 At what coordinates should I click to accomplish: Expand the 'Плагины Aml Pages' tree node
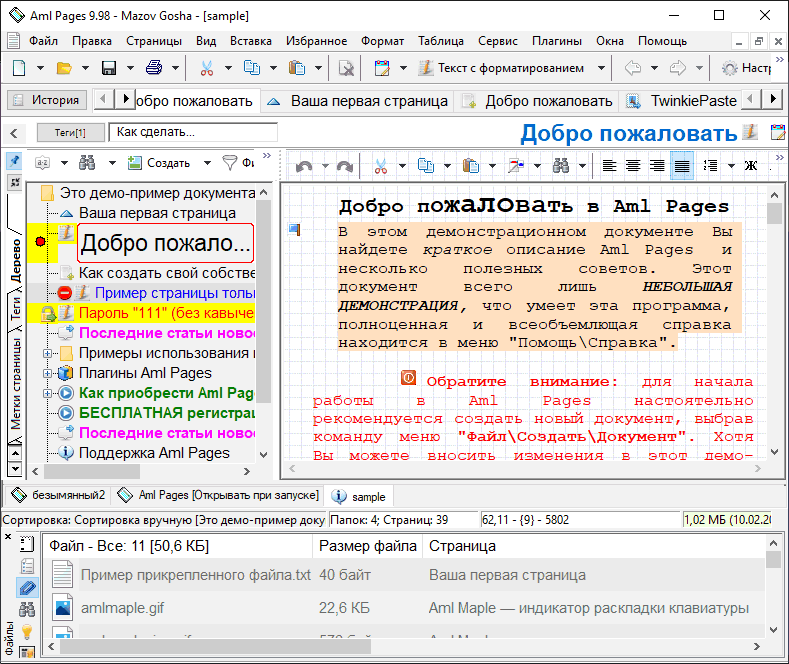(47, 373)
